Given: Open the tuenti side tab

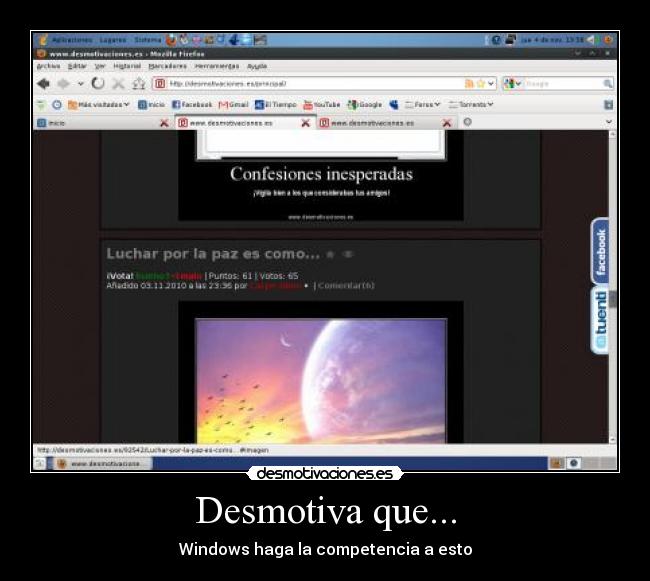Looking at the screenshot, I should 600,320.
